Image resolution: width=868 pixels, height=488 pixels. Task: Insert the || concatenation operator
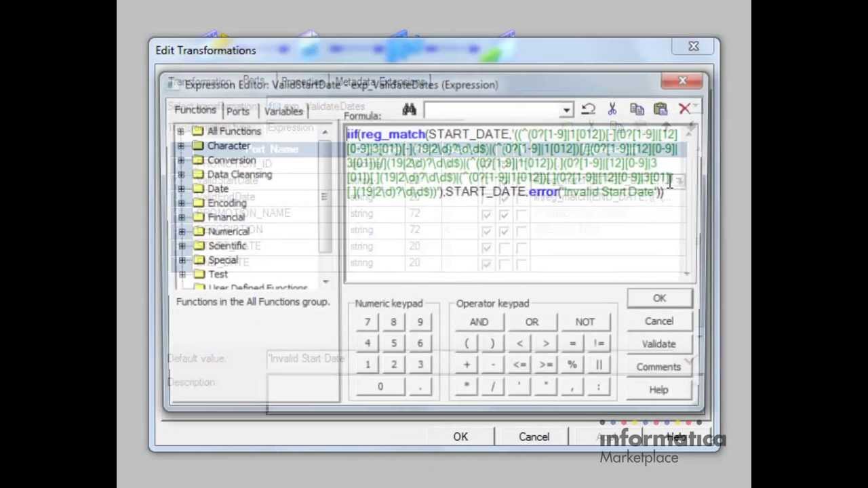pos(599,365)
